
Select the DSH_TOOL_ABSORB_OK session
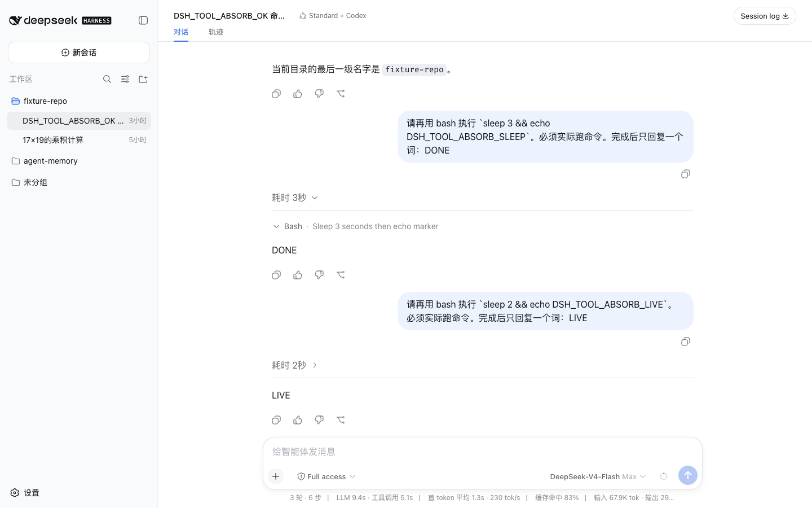(x=79, y=121)
